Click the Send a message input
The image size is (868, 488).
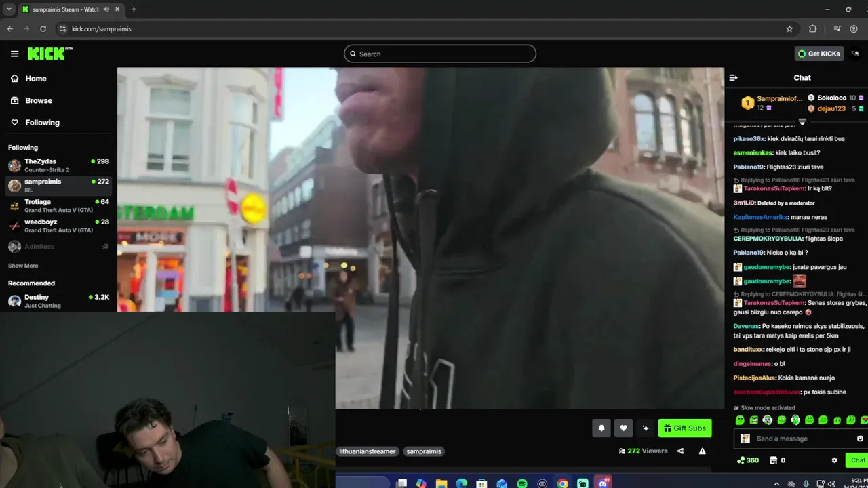(x=800, y=439)
